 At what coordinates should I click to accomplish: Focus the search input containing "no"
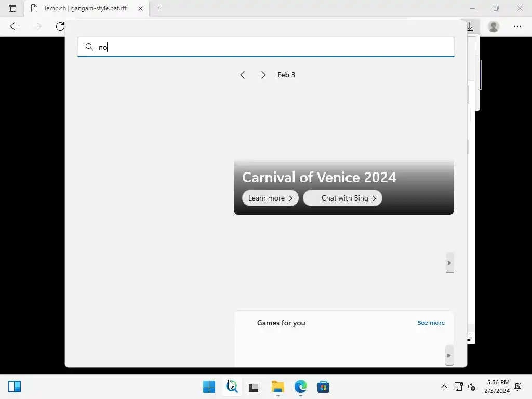click(x=265, y=47)
